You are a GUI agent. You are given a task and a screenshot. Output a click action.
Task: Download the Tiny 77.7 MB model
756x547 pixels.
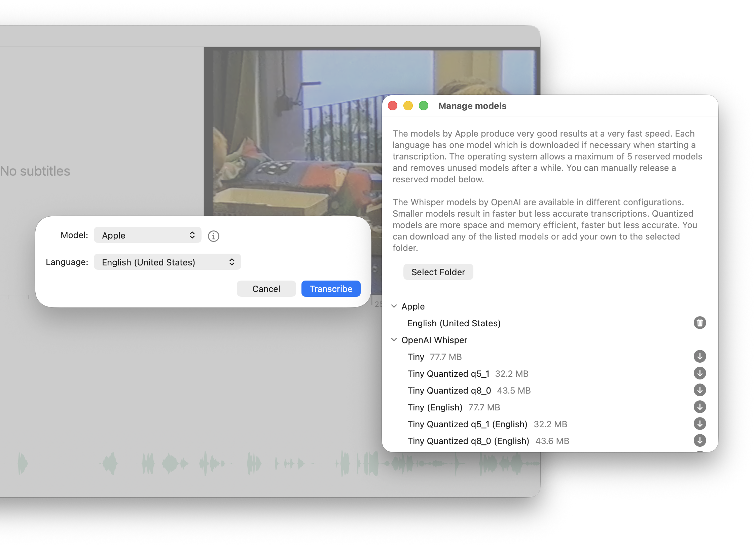coord(699,357)
